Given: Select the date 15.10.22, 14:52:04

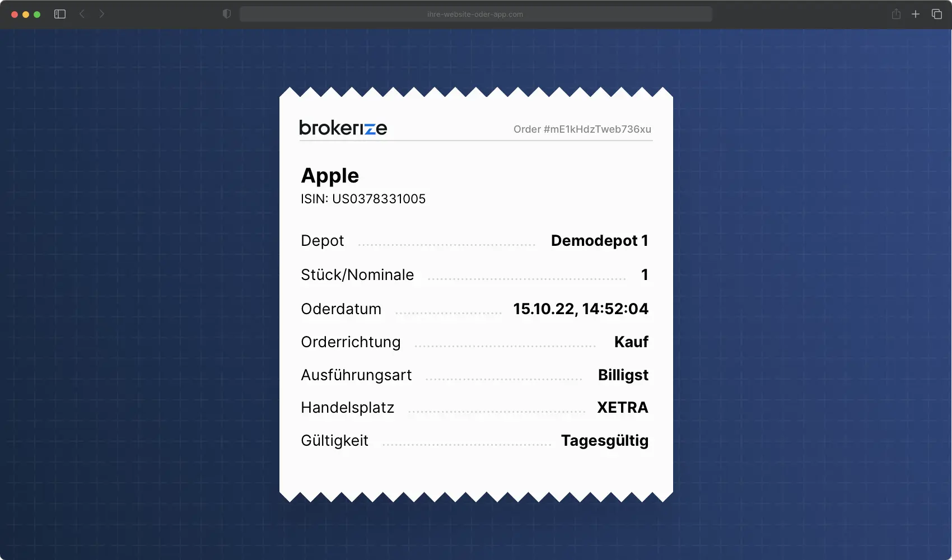Looking at the screenshot, I should 581,309.
